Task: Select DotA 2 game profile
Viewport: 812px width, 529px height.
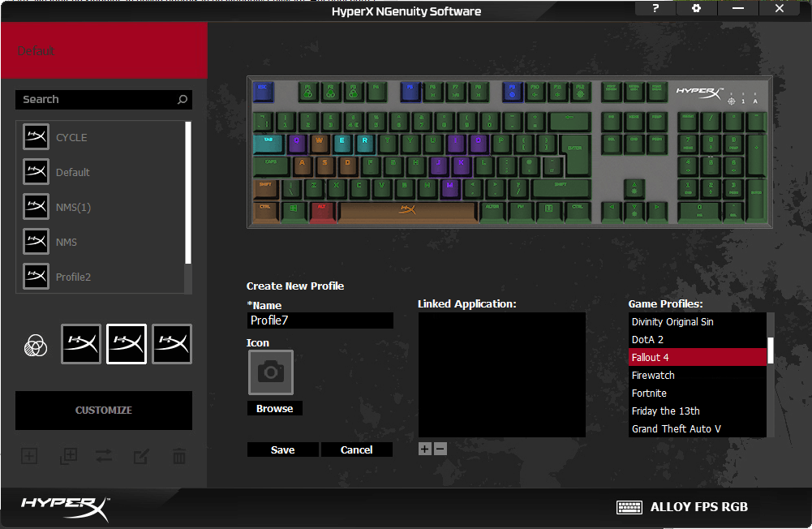Action: 697,339
